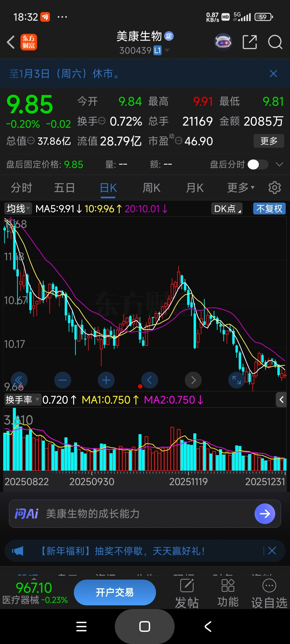
Task: Tap the megaphone announcement icon
Action: click(18, 551)
